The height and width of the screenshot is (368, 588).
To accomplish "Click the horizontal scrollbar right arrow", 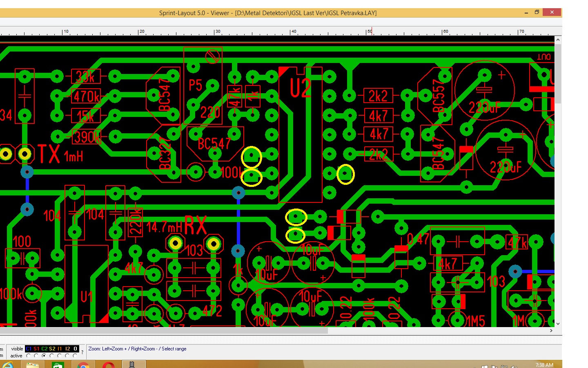I will [x=551, y=330].
